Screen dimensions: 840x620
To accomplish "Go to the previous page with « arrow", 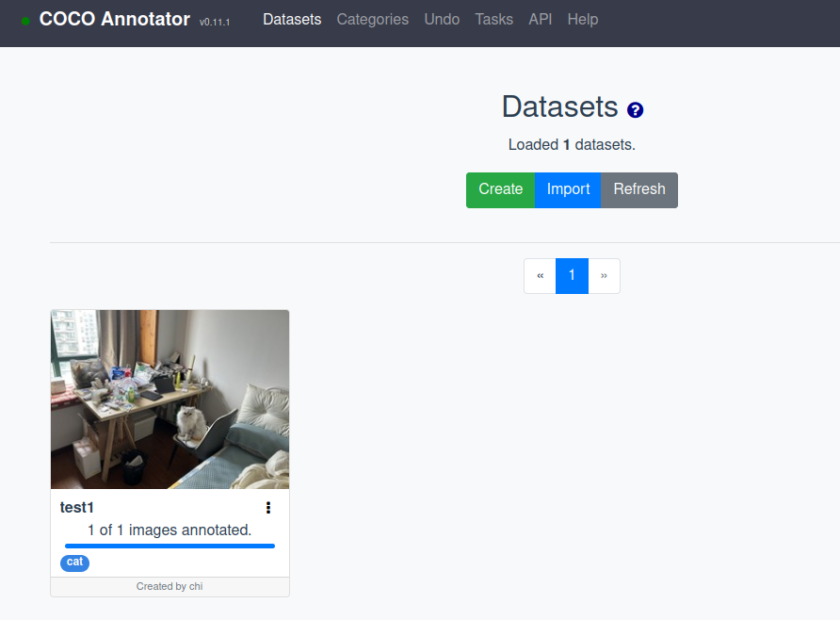I will point(540,276).
